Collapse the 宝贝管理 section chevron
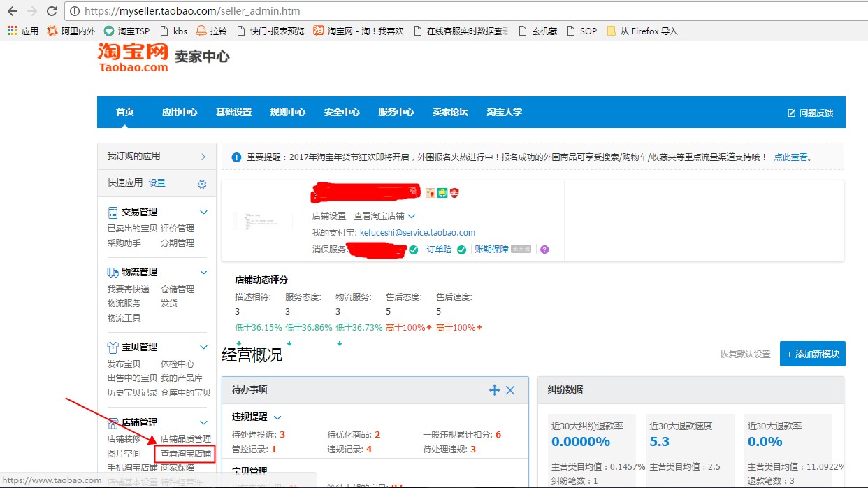This screenshot has height=488, width=868. (x=204, y=347)
